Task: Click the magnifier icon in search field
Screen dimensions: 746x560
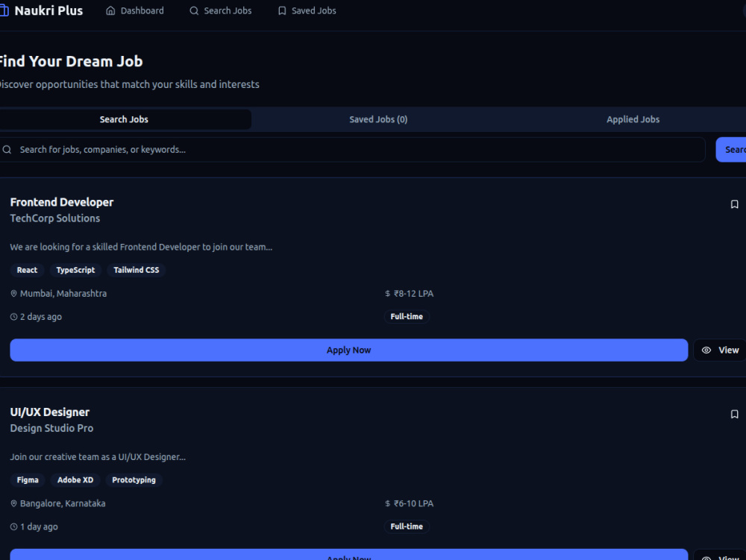Action: [x=7, y=150]
